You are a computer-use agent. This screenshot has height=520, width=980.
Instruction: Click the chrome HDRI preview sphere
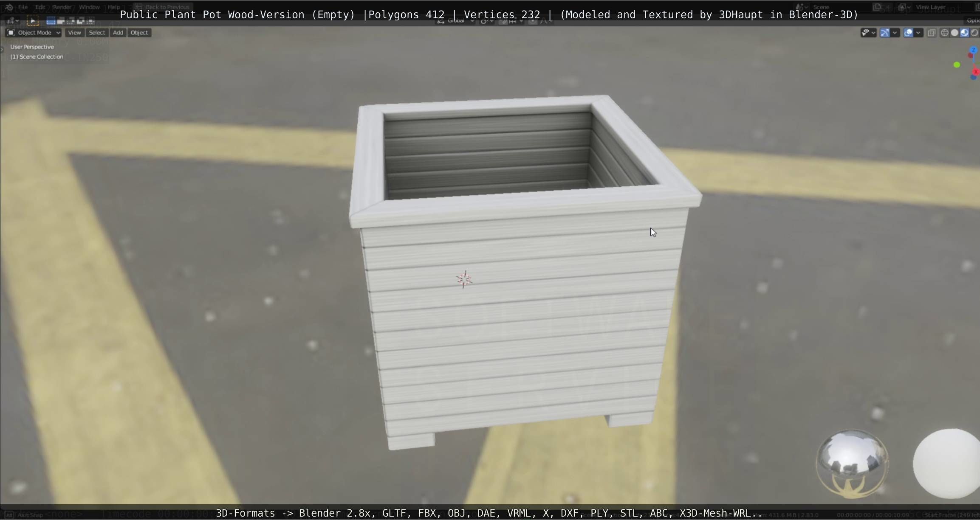coord(852,464)
